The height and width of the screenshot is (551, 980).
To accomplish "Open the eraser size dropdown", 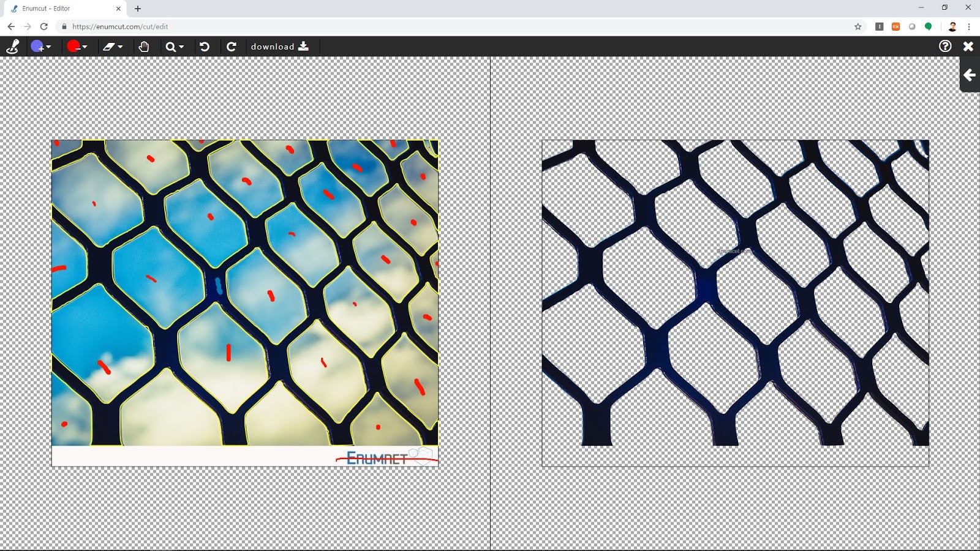I will (121, 46).
